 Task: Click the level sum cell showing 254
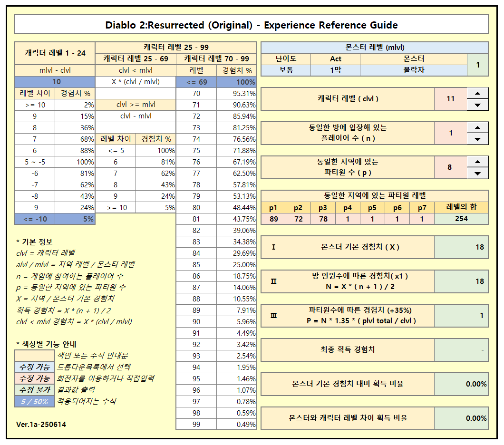point(461,219)
